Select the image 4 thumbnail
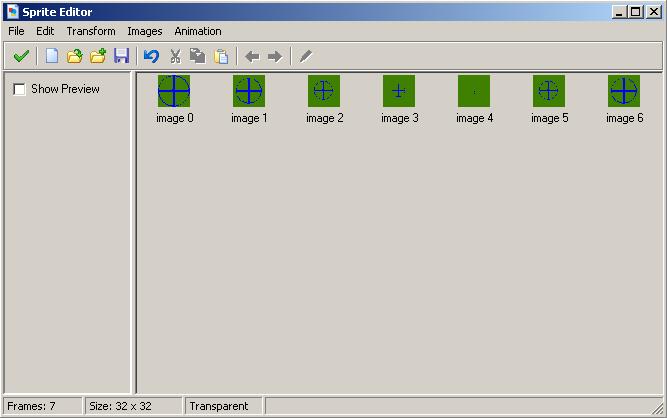Screen dimensions: 667x418 (x=474, y=91)
